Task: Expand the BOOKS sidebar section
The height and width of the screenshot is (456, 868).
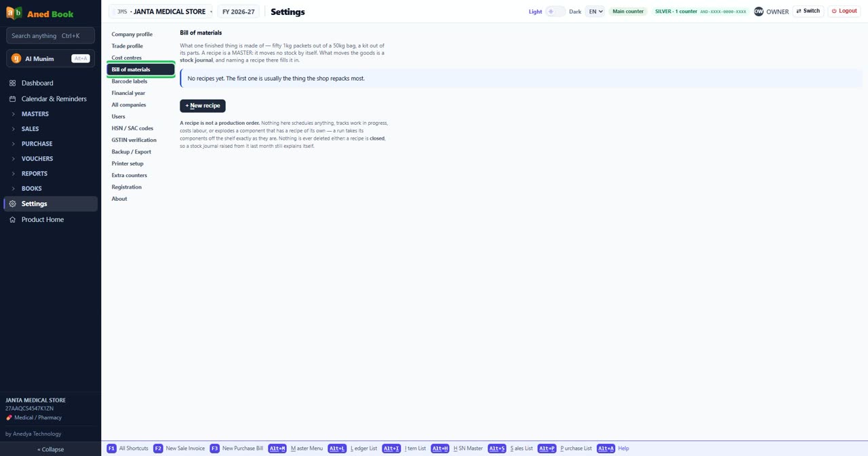Action: click(x=51, y=189)
